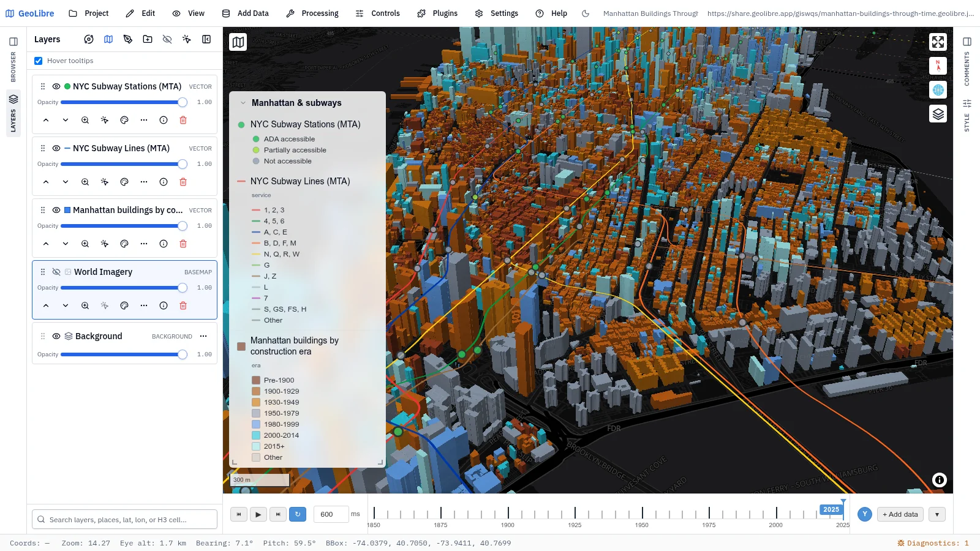Open the Help menu

(x=551, y=13)
